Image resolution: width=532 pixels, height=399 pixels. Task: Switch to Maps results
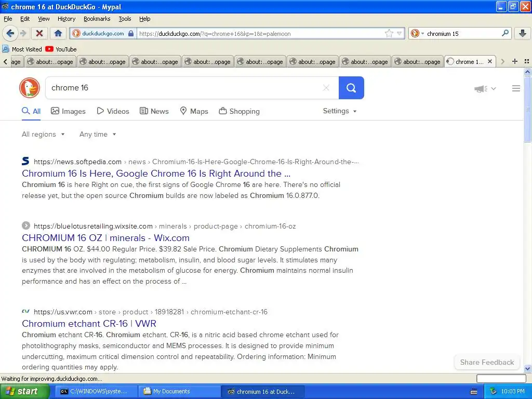tap(194, 111)
